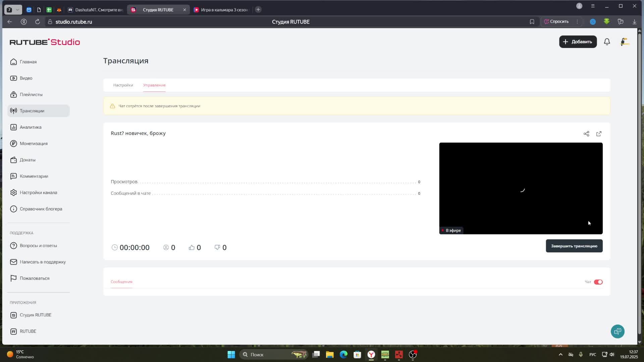Switch to the Настройки tab

coord(123,85)
